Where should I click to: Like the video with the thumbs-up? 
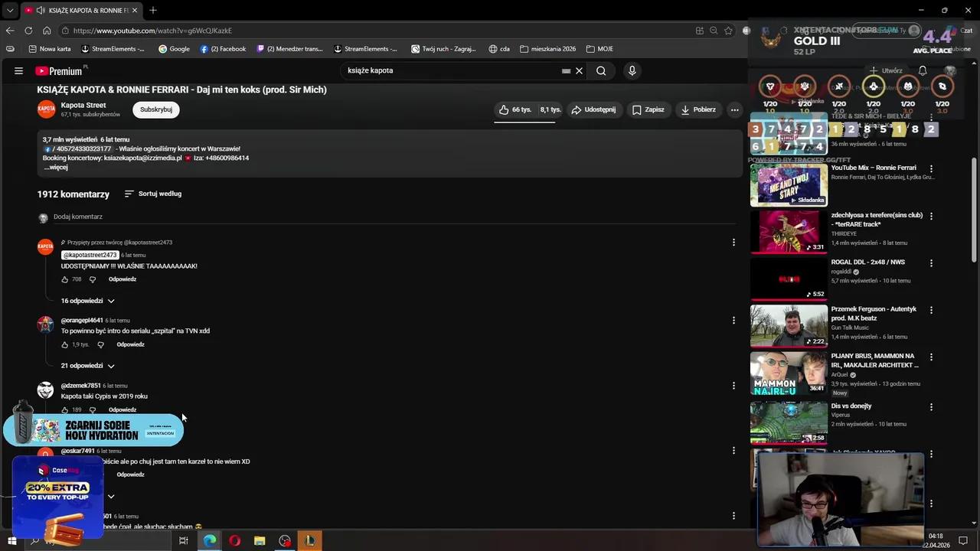pos(505,109)
